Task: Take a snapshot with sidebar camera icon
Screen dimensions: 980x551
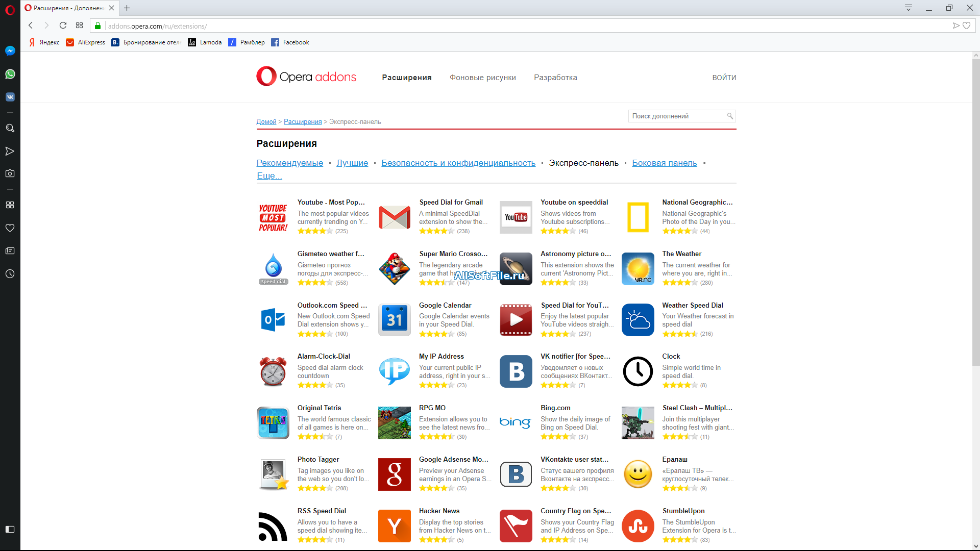Action: tap(10, 173)
